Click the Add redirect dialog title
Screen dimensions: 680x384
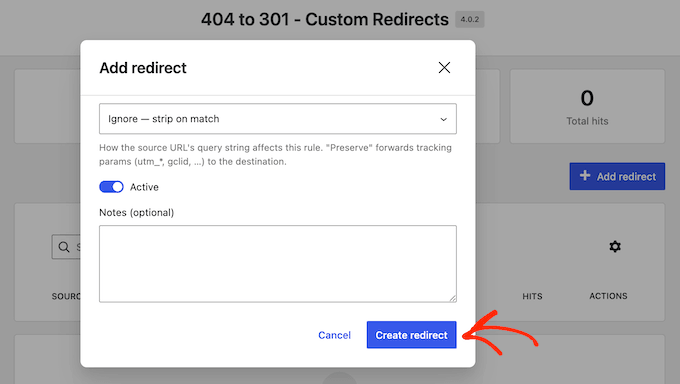[143, 68]
